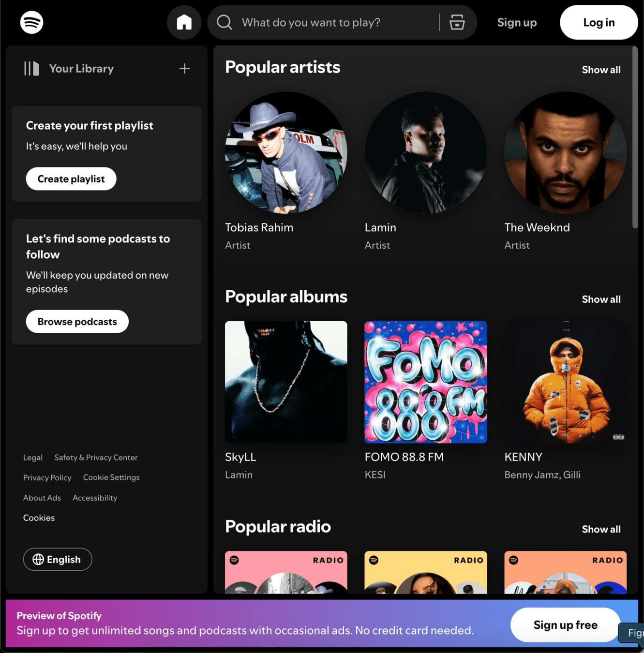Open About Ads link
The image size is (644, 653).
pos(42,498)
